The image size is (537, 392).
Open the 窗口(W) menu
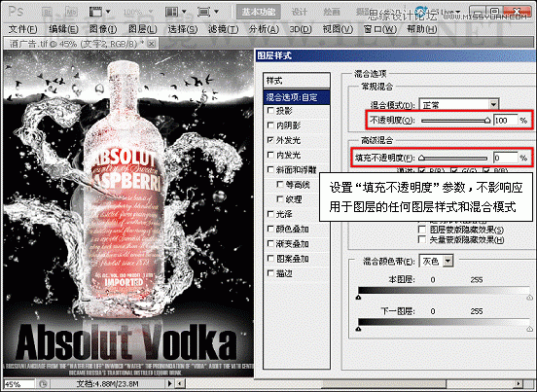click(x=379, y=29)
